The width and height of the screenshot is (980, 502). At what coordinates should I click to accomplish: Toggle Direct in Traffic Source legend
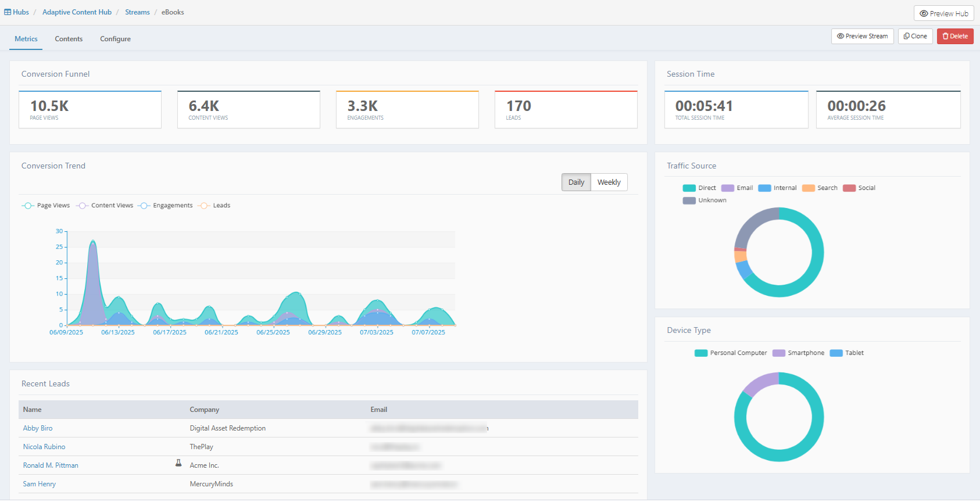coord(699,188)
